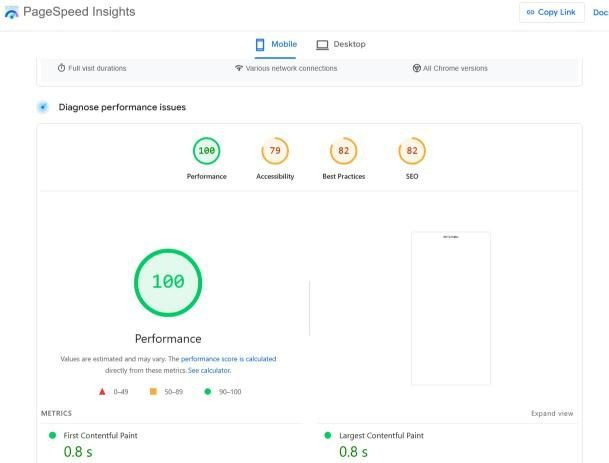Screen dimensions: 609x463
Task: Click the green circle 90–100 legend icon
Action: point(208,392)
